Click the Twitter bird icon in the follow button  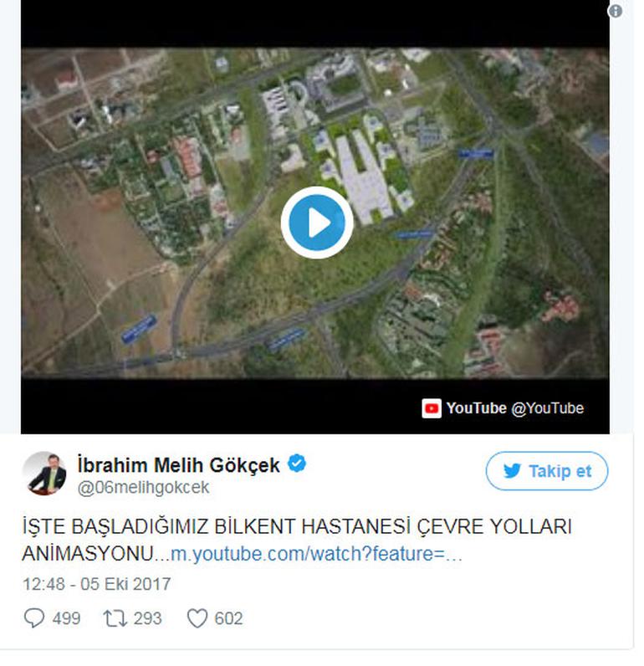(x=512, y=471)
